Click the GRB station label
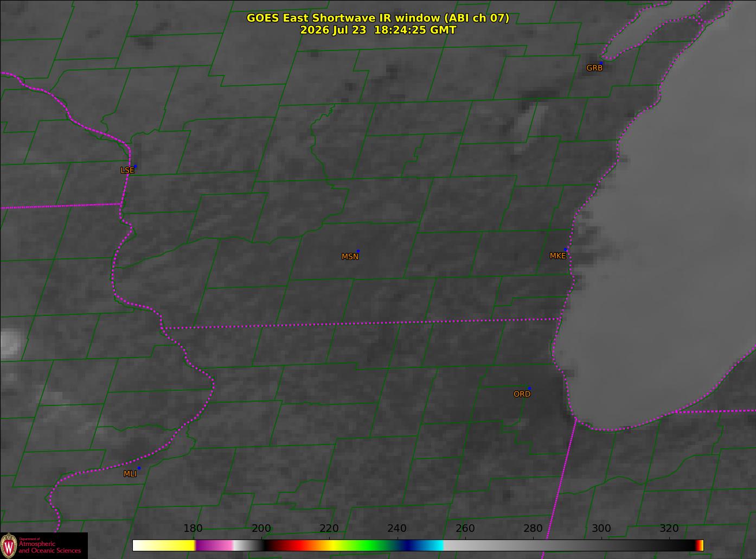This screenshot has height=559, width=756. pos(594,68)
